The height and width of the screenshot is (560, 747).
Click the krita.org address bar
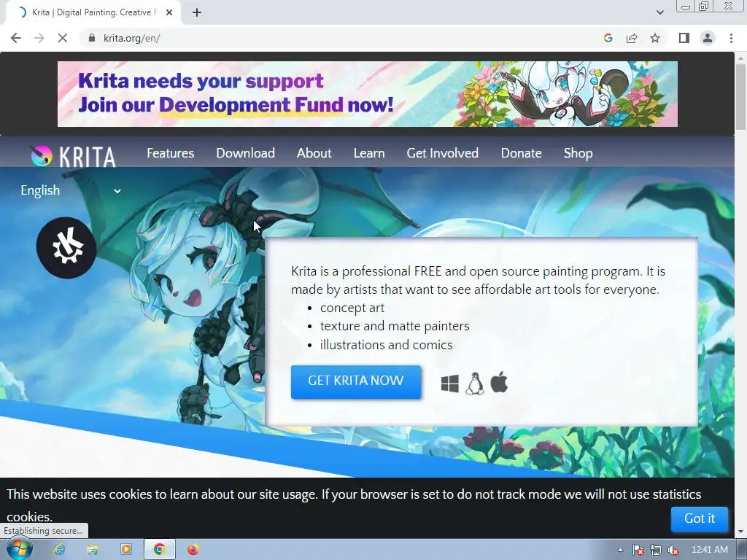[x=343, y=38]
